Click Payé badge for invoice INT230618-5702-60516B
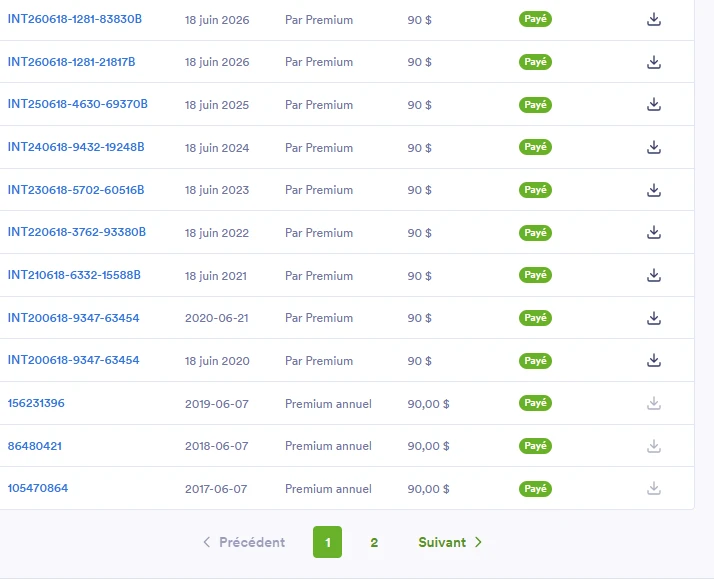Viewport: 714px width, 579px height. click(x=535, y=190)
